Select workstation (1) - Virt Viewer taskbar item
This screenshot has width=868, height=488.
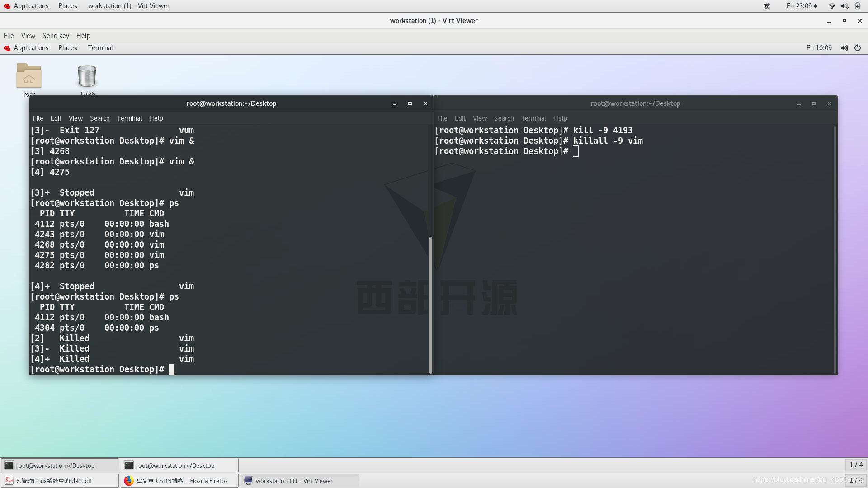[x=300, y=481]
